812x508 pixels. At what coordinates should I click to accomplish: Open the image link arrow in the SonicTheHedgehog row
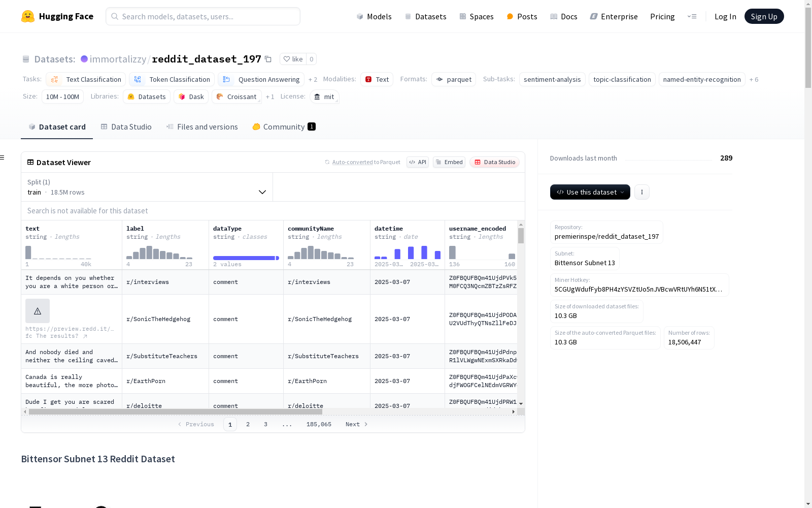tap(85, 336)
